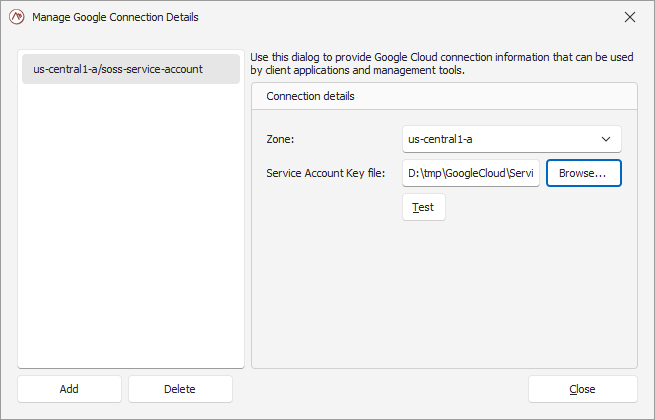Click the Manage Google Connection Details title
Image resolution: width=655 pixels, height=420 pixels.
point(115,17)
